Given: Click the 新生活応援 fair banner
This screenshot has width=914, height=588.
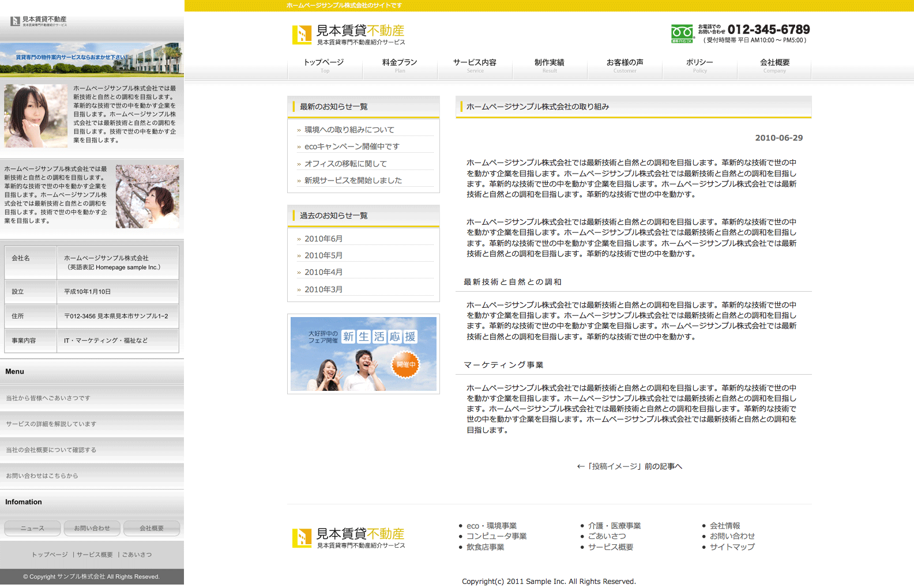Looking at the screenshot, I should (363, 354).
